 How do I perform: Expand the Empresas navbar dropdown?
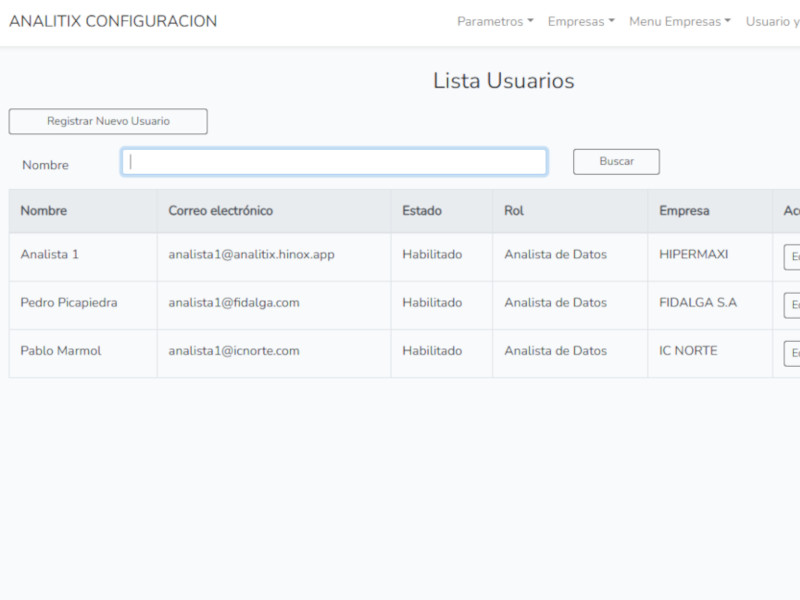[580, 21]
